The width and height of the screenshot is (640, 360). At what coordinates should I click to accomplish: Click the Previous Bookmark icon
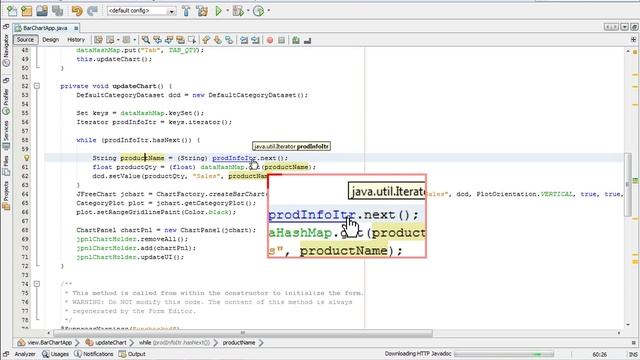pos(206,40)
